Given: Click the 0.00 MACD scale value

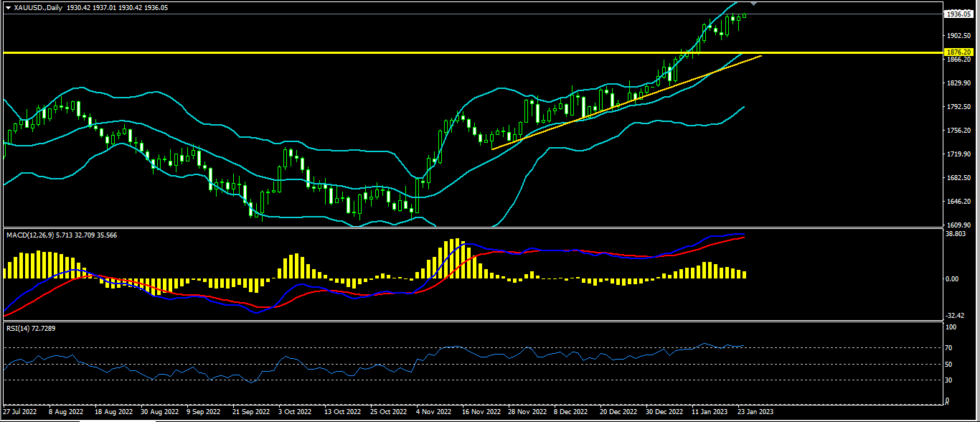Looking at the screenshot, I should 952,278.
